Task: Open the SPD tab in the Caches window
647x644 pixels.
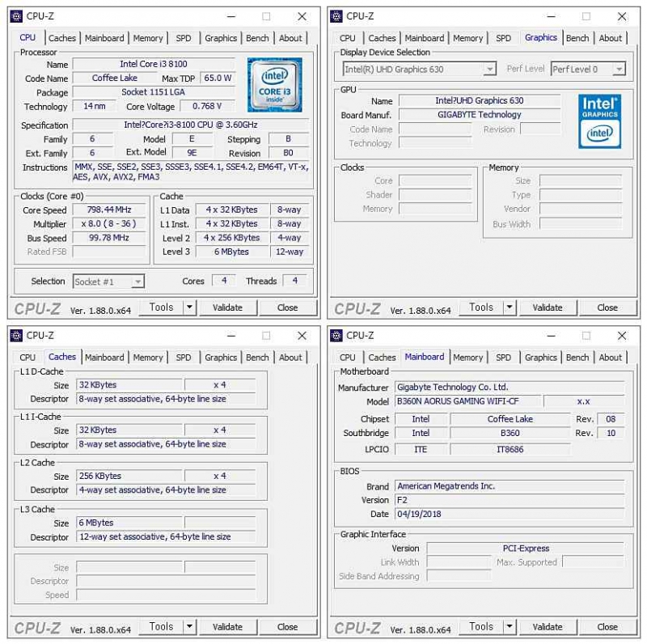Action: point(184,358)
